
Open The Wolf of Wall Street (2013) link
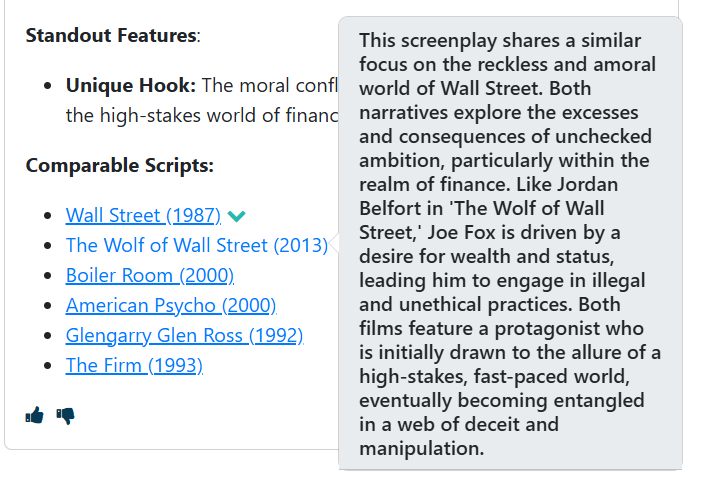pyautogui.click(x=197, y=245)
